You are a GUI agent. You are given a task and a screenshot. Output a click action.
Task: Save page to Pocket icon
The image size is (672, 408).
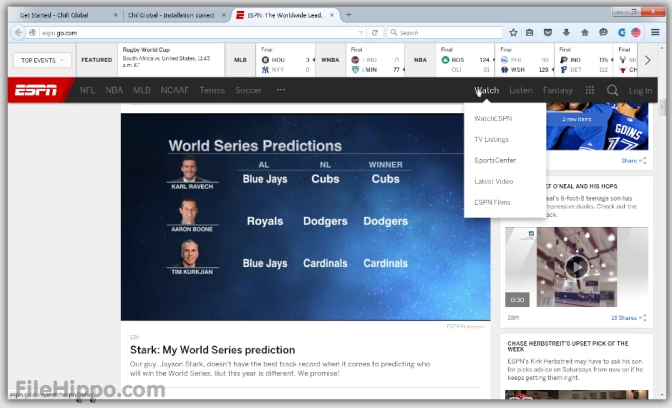548,33
